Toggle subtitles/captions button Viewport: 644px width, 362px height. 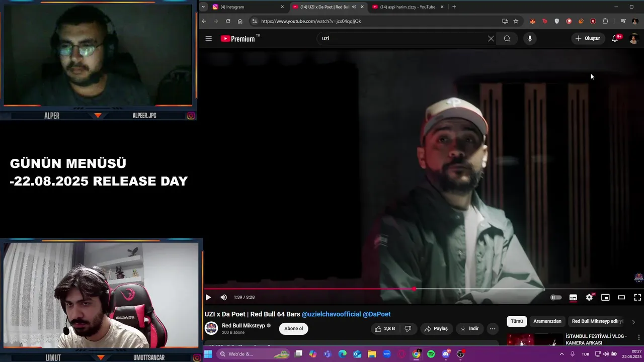(x=573, y=297)
